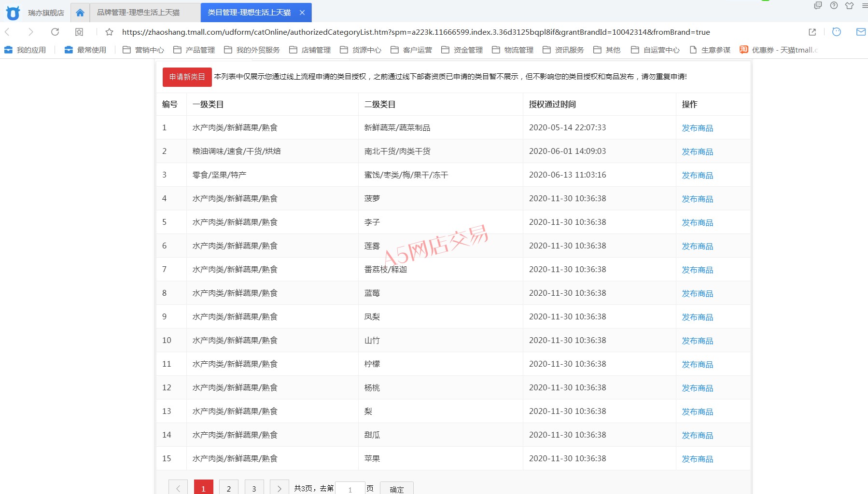Click 发布商品 for 南北干货/肉类干货 row
Viewport: 868px width, 494px height.
pos(697,151)
